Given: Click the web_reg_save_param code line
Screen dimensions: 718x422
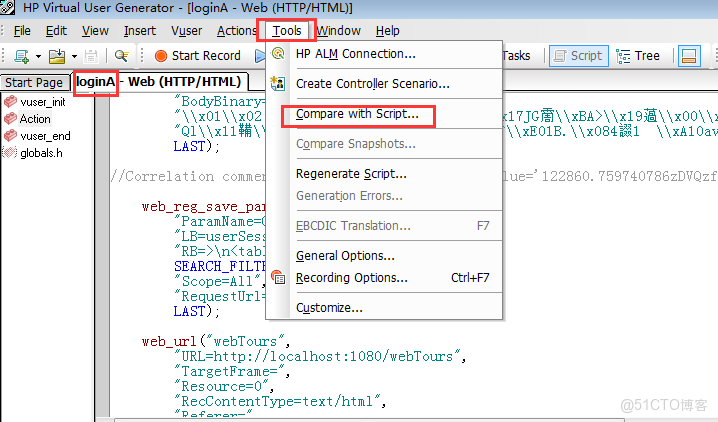Looking at the screenshot, I should [204, 207].
